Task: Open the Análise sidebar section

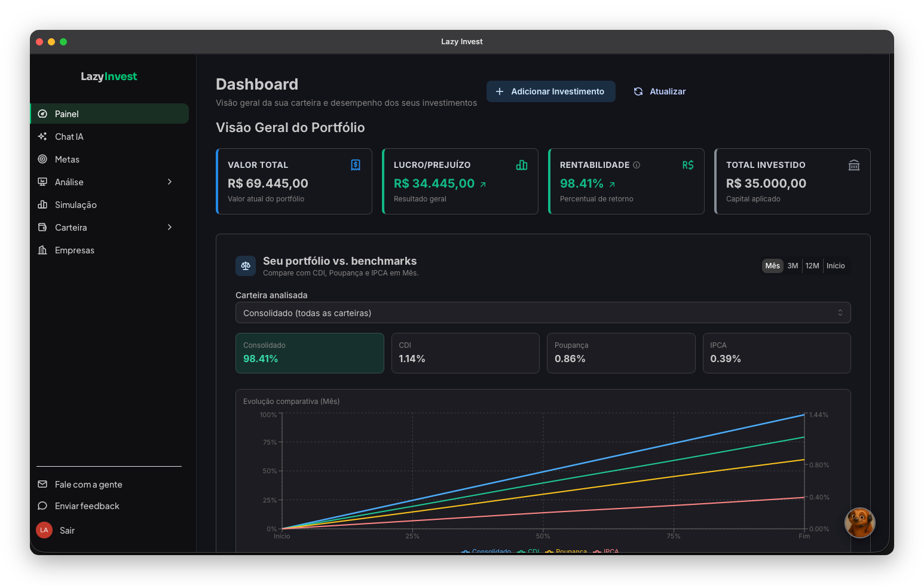Action: (x=109, y=182)
